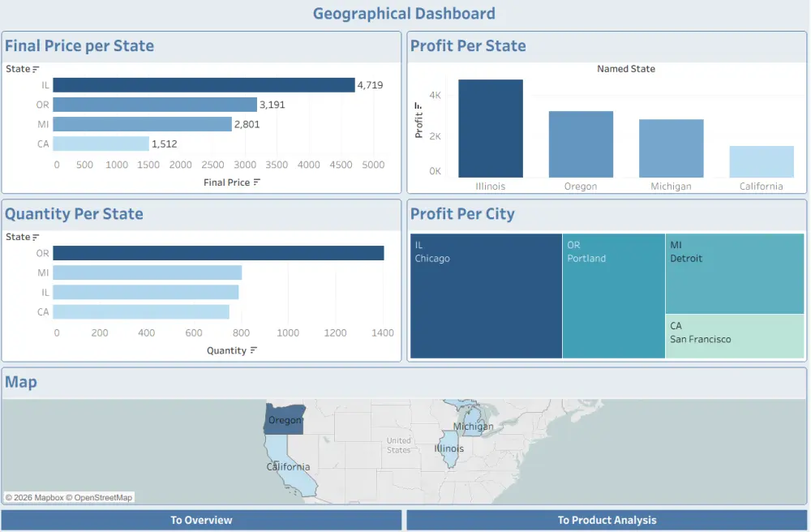Select the Chicago tile in Profit Per City
The height and width of the screenshot is (532, 811).
(x=485, y=296)
